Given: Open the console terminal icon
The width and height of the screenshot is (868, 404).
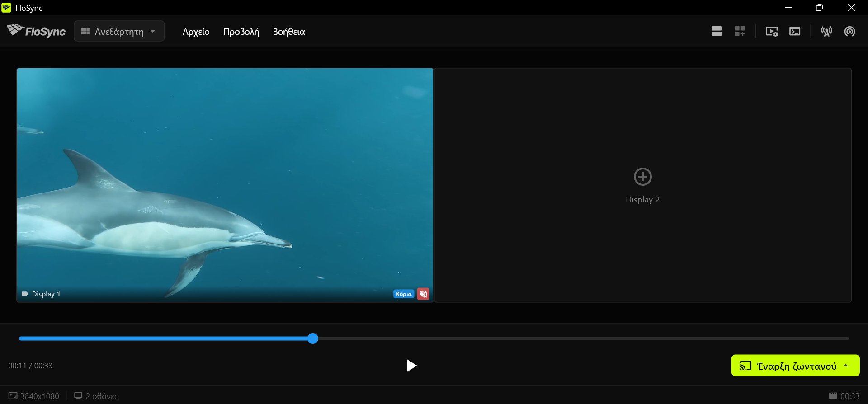Looking at the screenshot, I should pyautogui.click(x=795, y=31).
